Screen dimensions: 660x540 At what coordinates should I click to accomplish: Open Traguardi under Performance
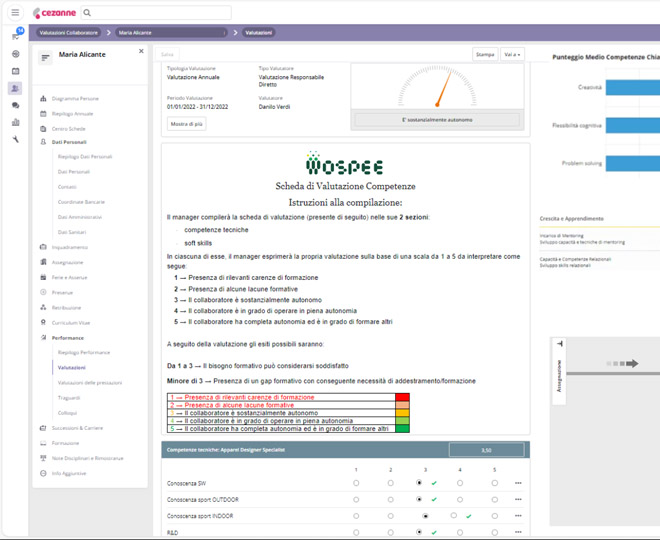click(69, 398)
